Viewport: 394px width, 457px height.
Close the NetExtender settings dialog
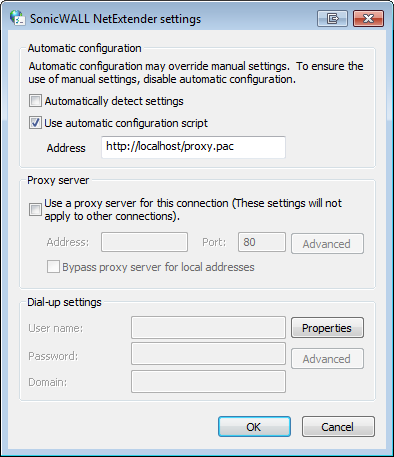tap(368, 18)
